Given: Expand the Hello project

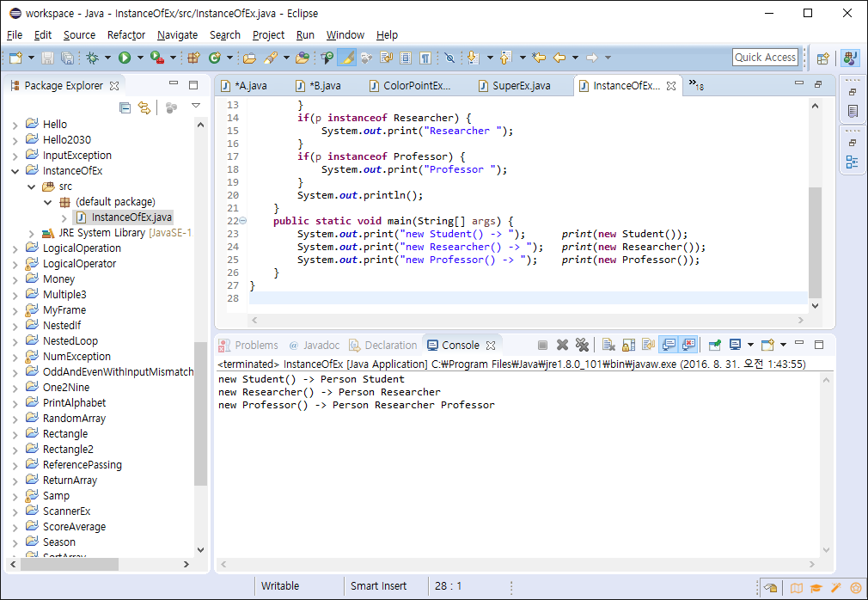Looking at the screenshot, I should (x=15, y=125).
